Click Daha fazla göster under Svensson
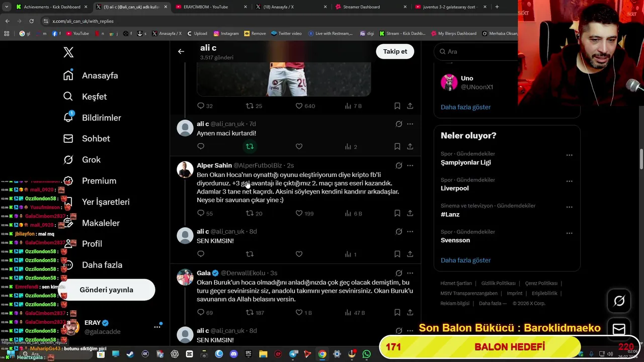 (465, 260)
